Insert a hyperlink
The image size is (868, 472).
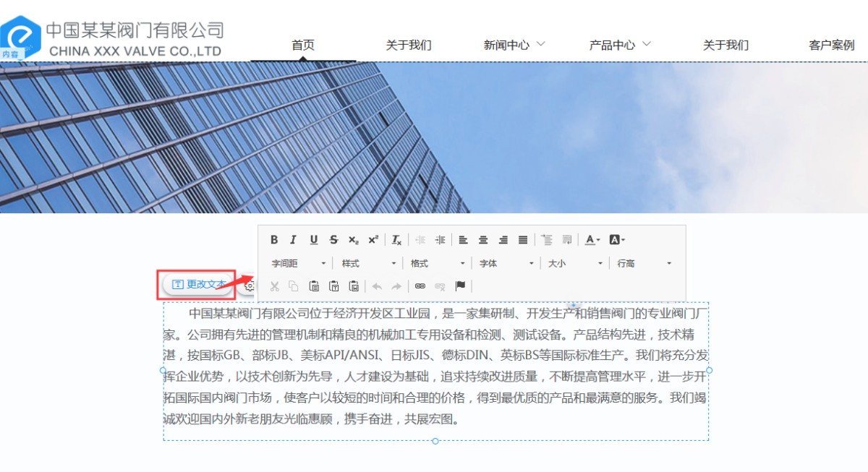(x=420, y=286)
